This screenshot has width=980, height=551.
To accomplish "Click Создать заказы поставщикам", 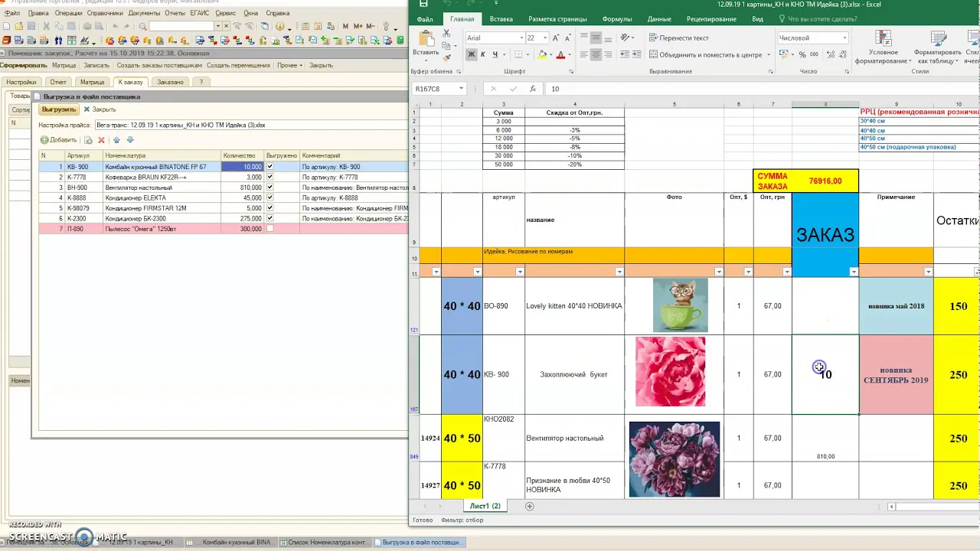I will click(x=159, y=65).
